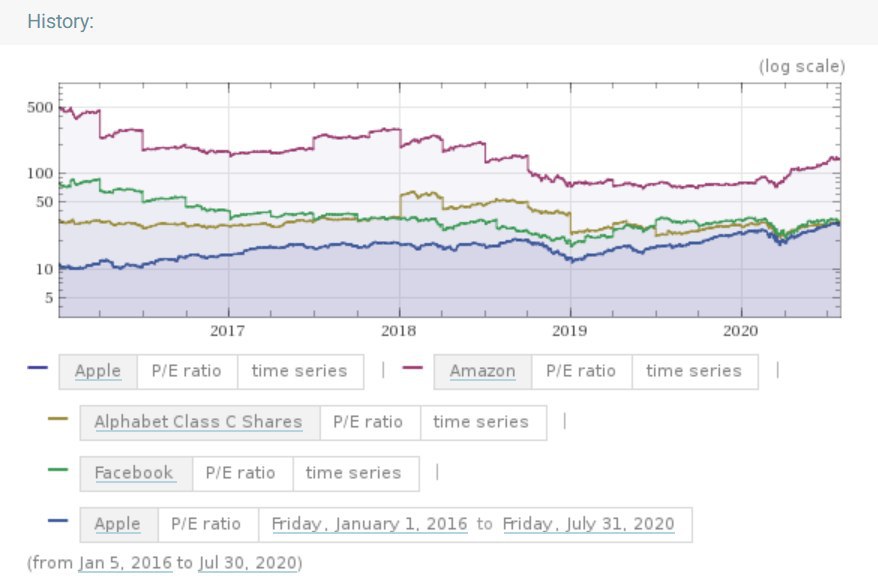Click "time series" in the Amazon row
The height and width of the screenshot is (584, 878).
coord(694,371)
